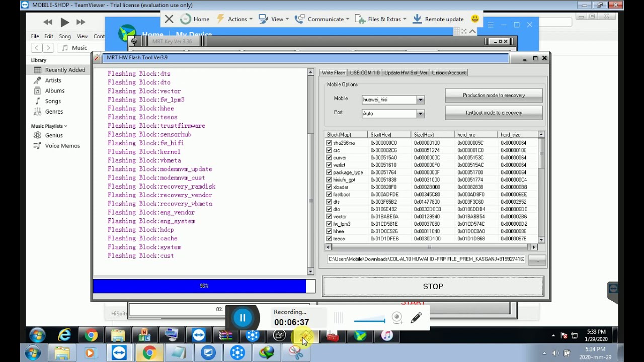
Task: Expand the Files & Extras menu
Action: (381, 19)
